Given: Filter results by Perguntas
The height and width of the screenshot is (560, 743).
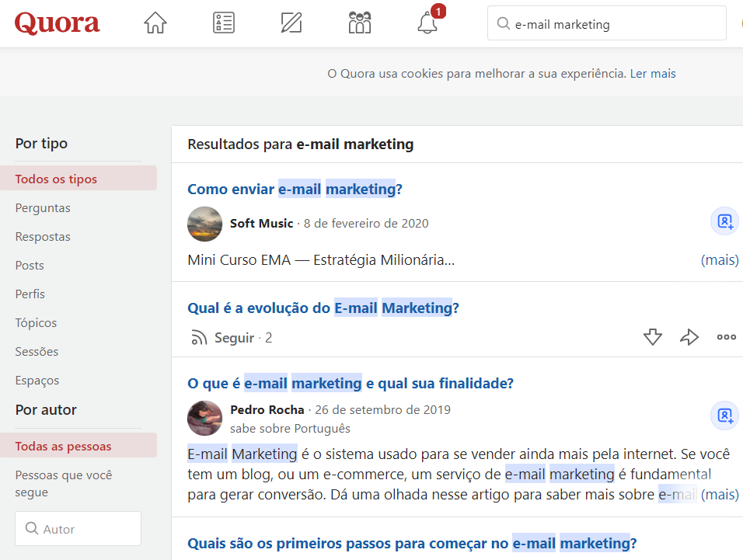Looking at the screenshot, I should click(x=43, y=208).
